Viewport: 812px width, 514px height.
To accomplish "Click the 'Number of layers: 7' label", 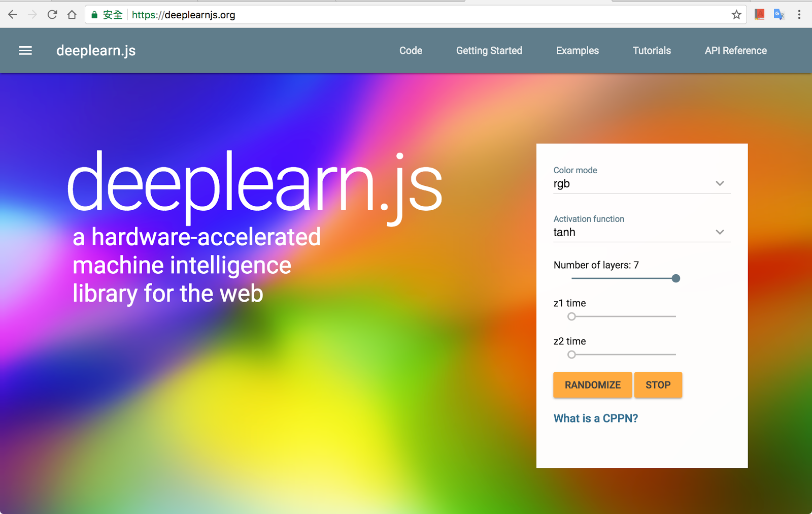I will [596, 265].
